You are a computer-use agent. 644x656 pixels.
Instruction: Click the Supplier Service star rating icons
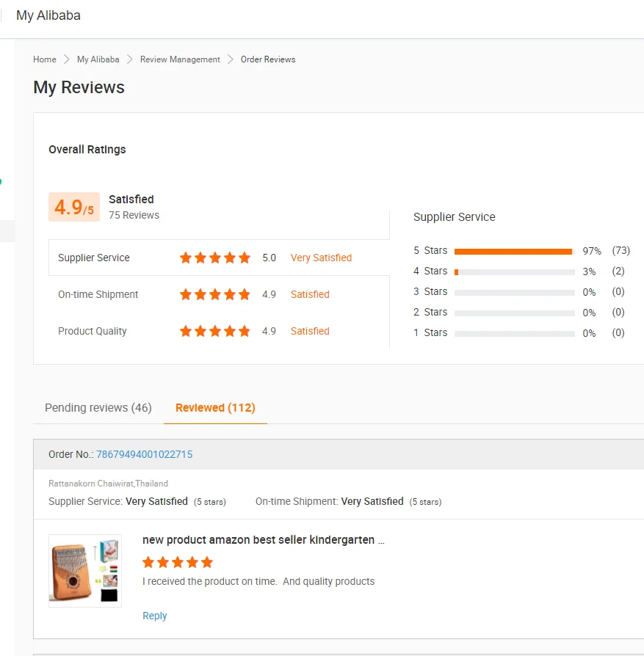(x=215, y=258)
